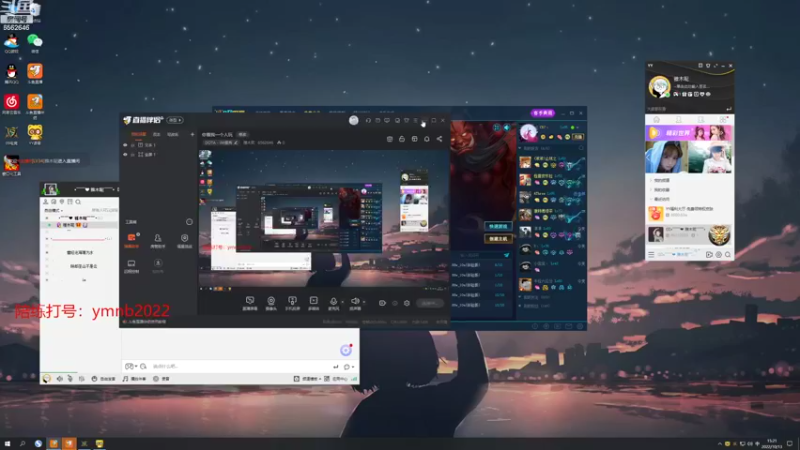Add a camera source in streaming app
Image resolution: width=800 pixels, height=450 pixels.
pyautogui.click(x=271, y=303)
